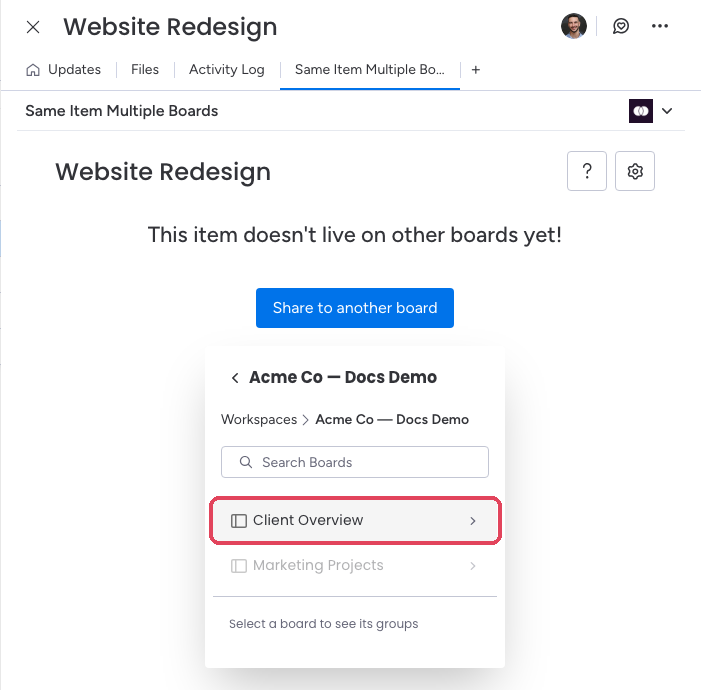
Task: Open settings via the gear button
Action: click(634, 171)
